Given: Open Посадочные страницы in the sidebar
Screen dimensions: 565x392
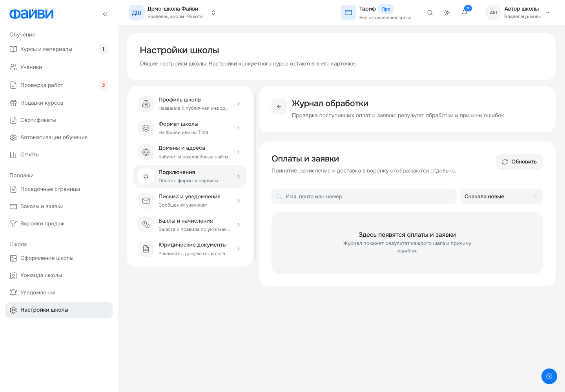Looking at the screenshot, I should tap(59, 189).
